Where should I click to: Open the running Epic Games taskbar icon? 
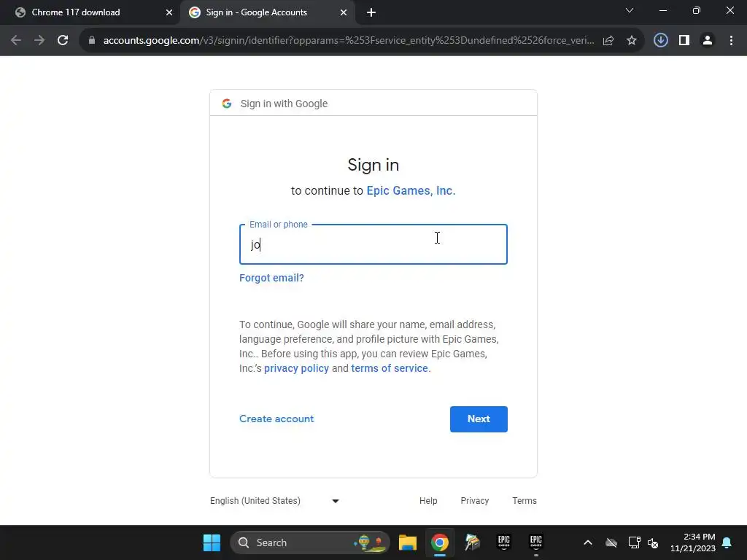(536, 542)
